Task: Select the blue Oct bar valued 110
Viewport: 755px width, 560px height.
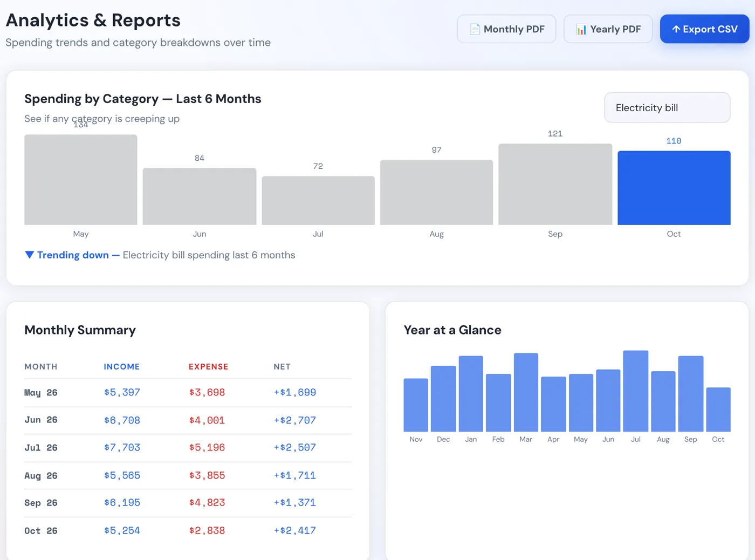Action: tap(674, 188)
